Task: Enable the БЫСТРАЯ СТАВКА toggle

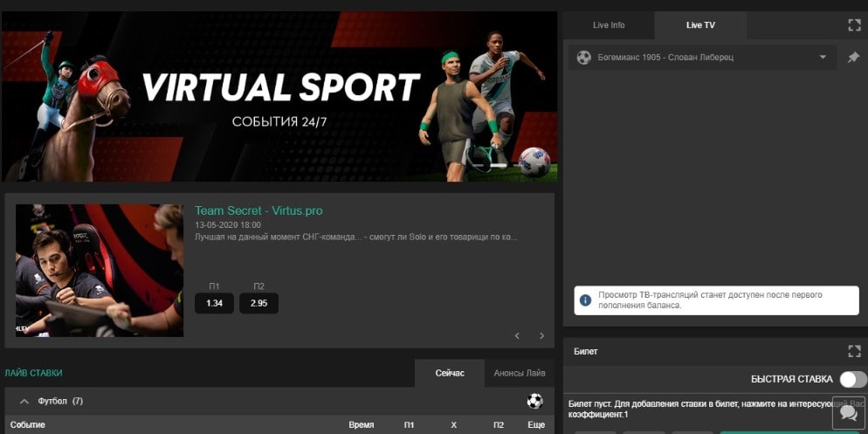Action: [852, 379]
